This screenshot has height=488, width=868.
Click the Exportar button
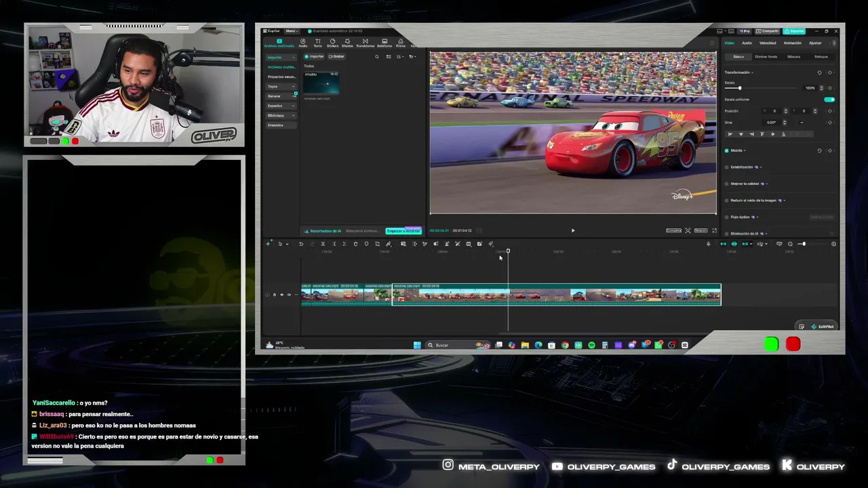point(794,31)
